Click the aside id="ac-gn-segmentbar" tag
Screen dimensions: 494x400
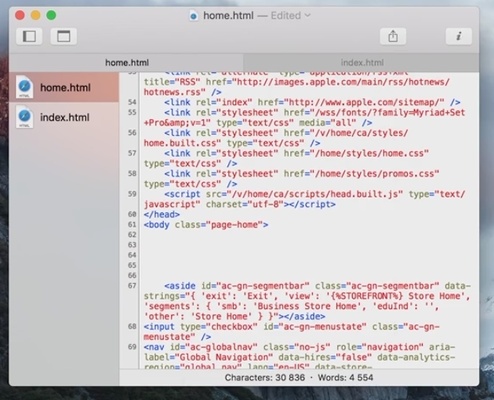(237, 286)
